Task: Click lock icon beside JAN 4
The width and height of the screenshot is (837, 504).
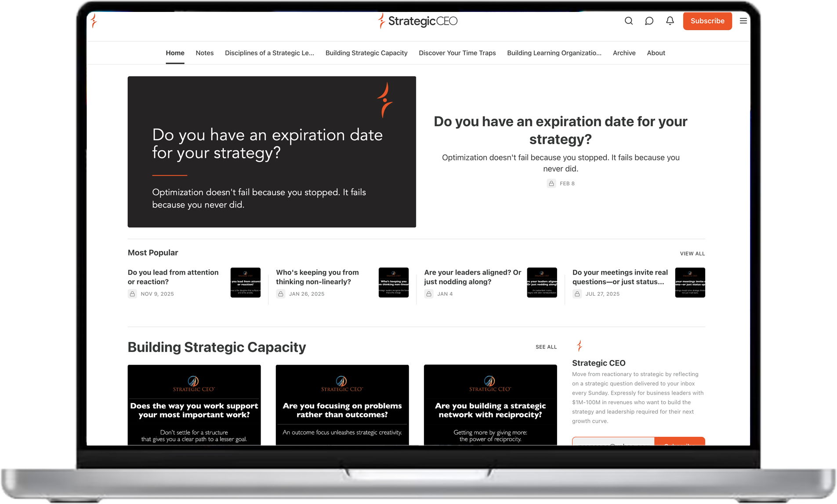Action: point(429,294)
